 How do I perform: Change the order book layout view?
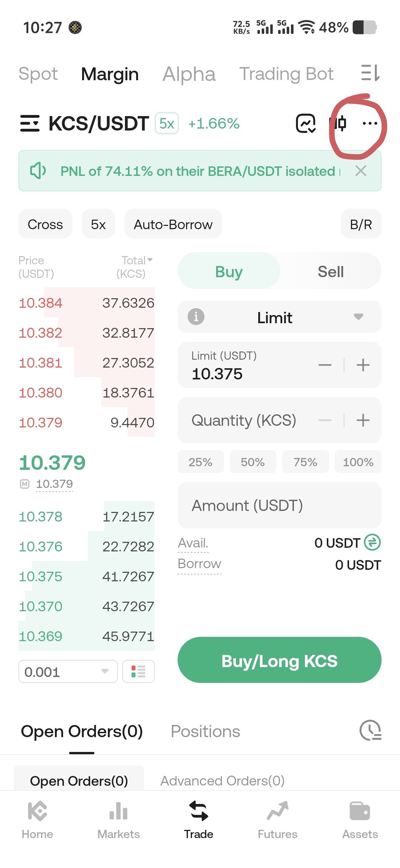click(x=138, y=672)
